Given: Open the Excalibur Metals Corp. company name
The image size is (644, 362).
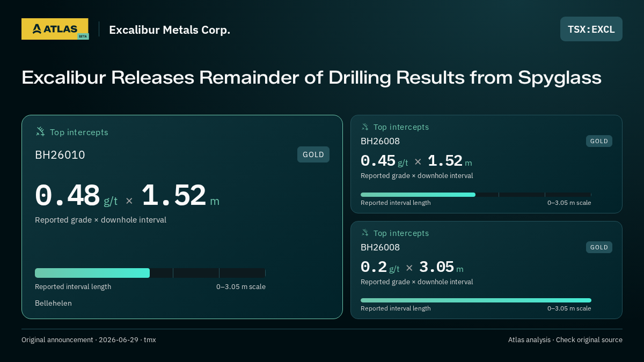Looking at the screenshot, I should coord(170,30).
